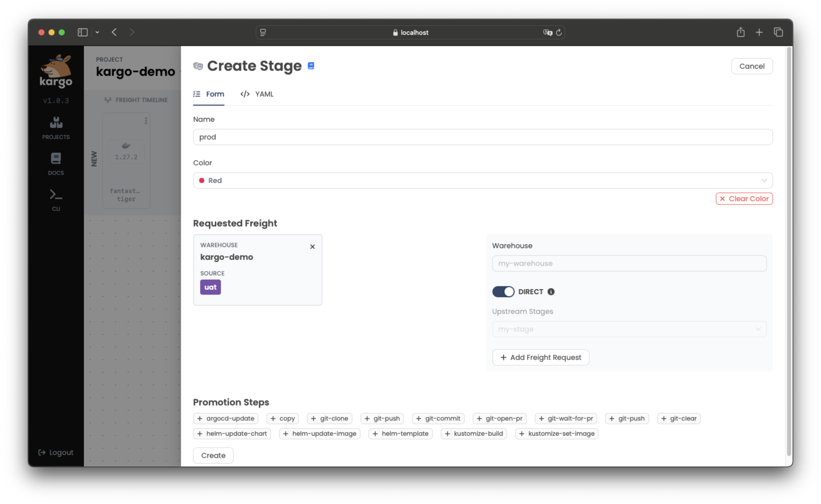This screenshot has height=504, width=821.
Task: Expand the Color dropdown showing Red
Action: click(482, 180)
